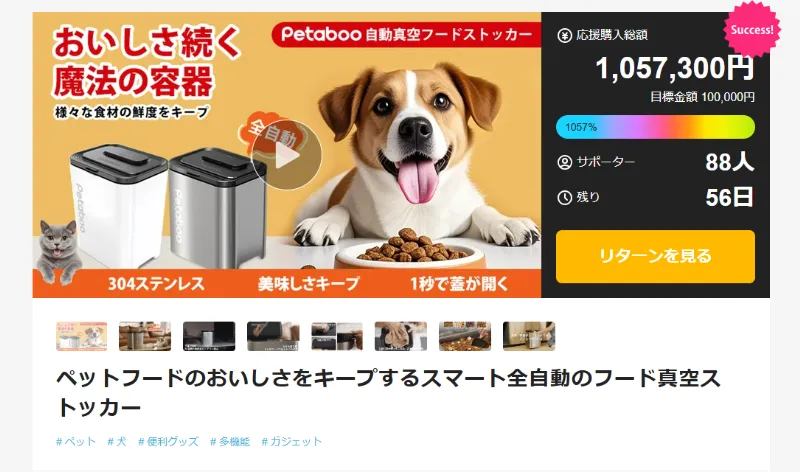Click the supporter person icon

(564, 162)
